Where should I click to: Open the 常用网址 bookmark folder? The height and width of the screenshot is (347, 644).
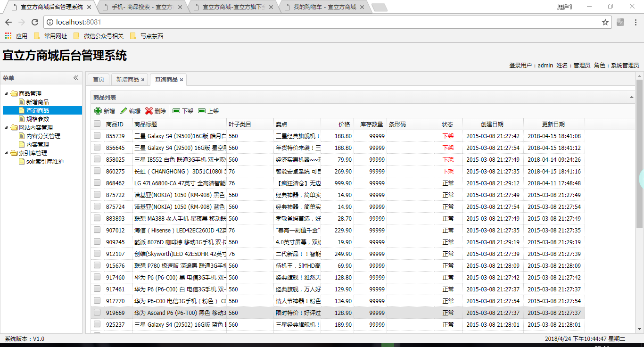point(50,36)
